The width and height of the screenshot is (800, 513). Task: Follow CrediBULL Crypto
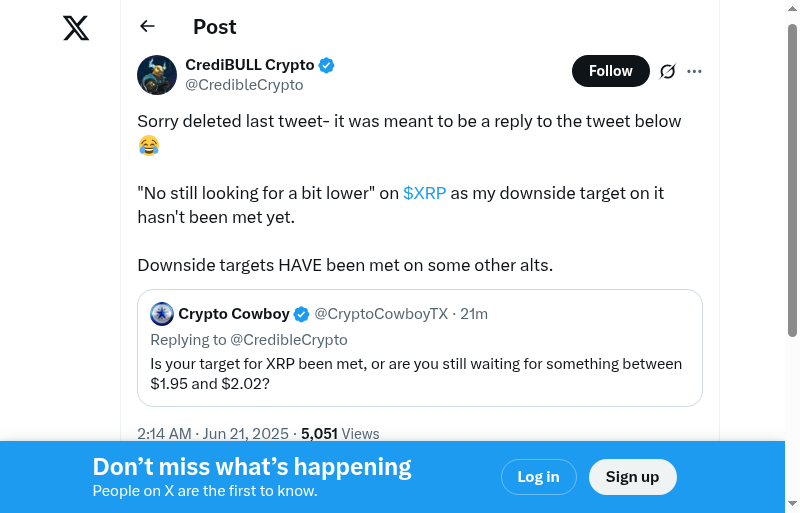coord(610,71)
